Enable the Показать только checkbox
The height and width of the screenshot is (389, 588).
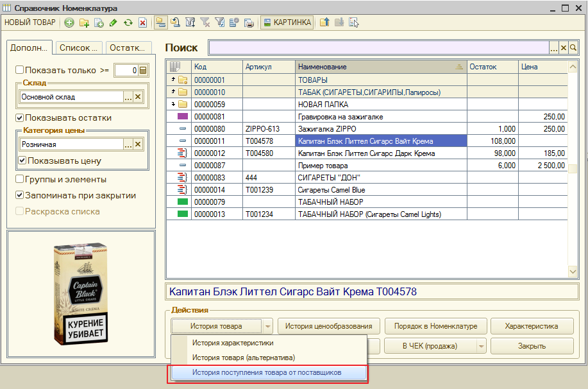point(19,70)
